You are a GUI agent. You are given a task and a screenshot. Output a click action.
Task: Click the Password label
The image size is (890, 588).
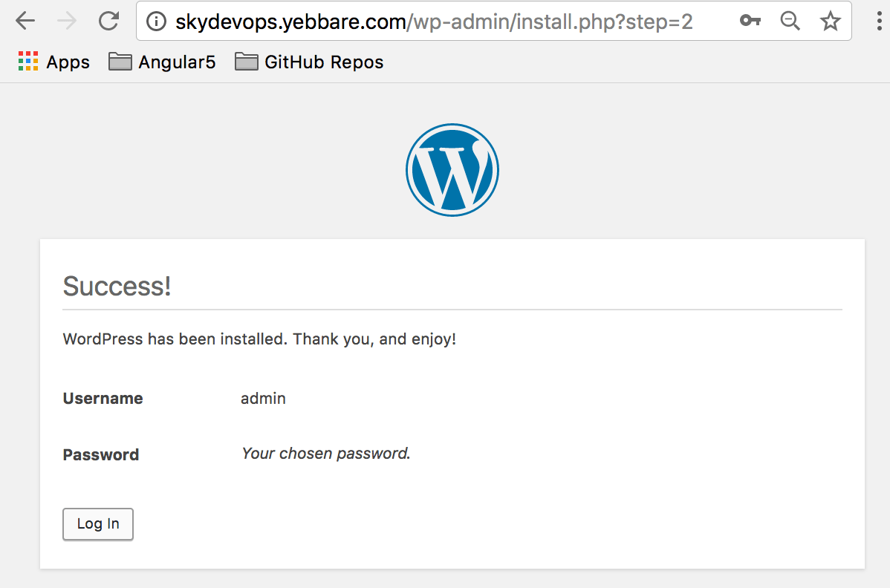[x=101, y=454]
